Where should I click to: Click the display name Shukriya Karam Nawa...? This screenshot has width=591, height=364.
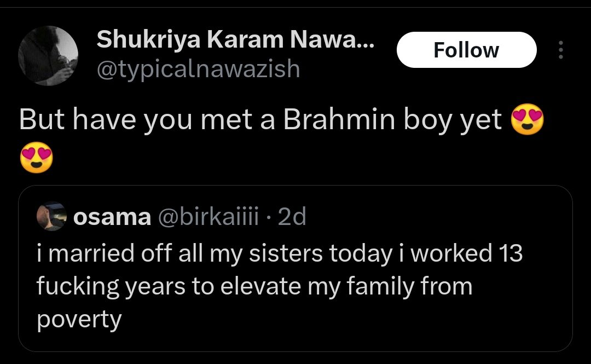point(236,38)
